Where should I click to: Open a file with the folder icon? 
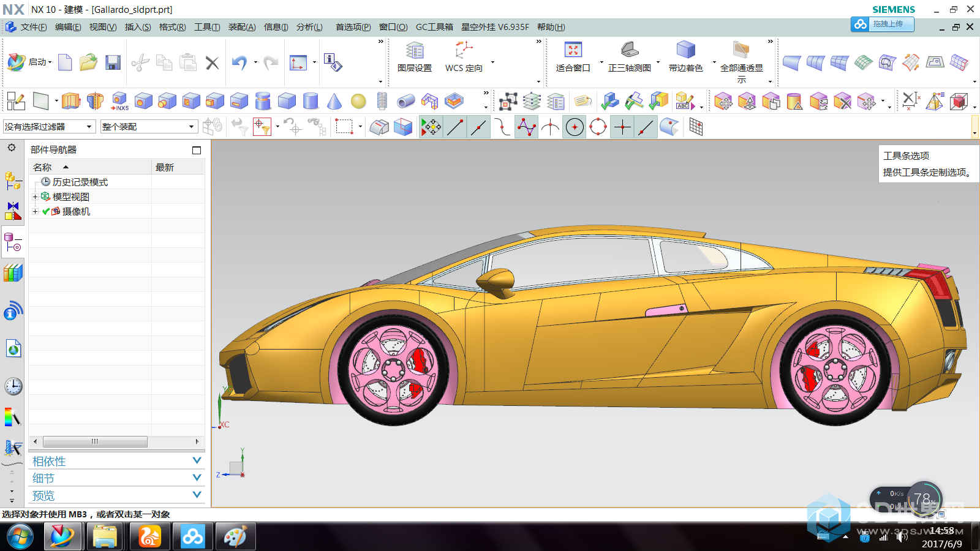click(88, 62)
